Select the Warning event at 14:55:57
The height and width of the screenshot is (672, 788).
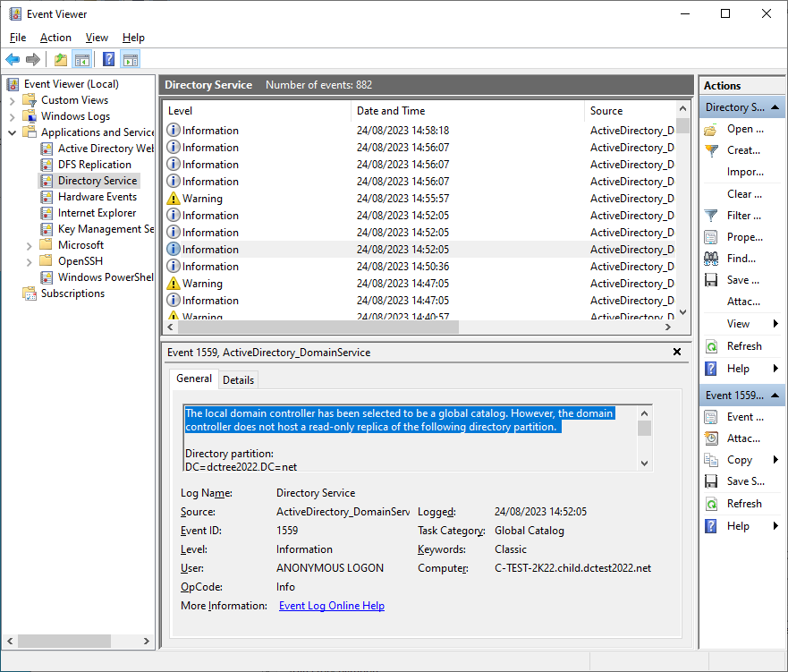[x=419, y=199]
